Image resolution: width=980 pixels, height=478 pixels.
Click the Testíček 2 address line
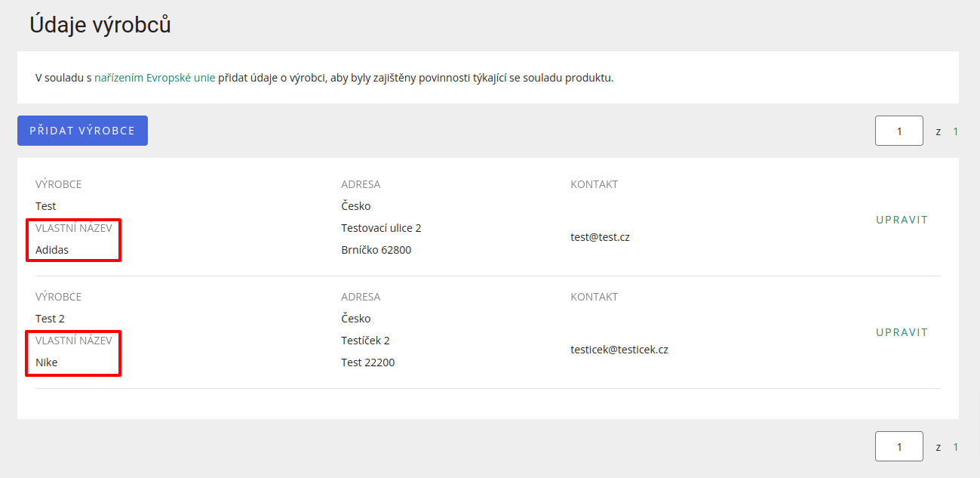(365, 341)
